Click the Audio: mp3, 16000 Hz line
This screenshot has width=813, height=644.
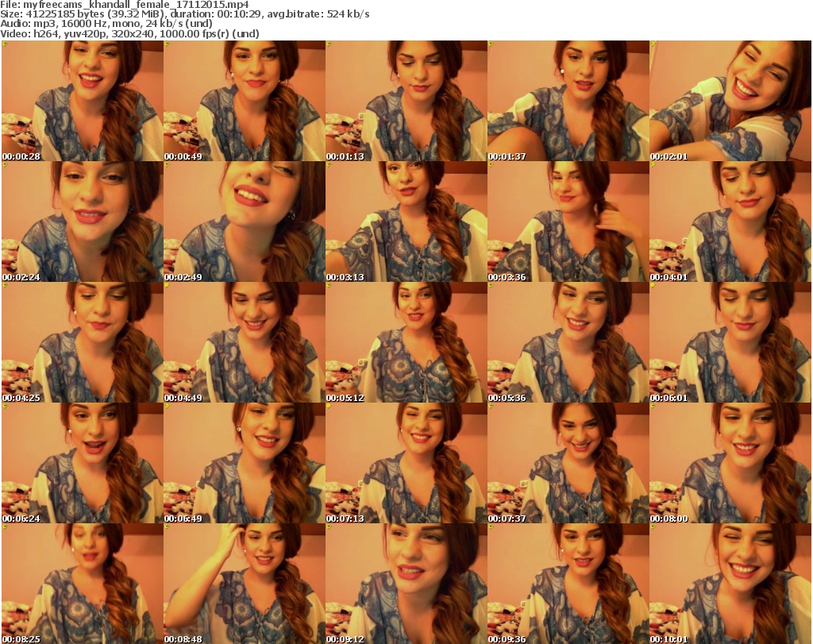pyautogui.click(x=106, y=24)
